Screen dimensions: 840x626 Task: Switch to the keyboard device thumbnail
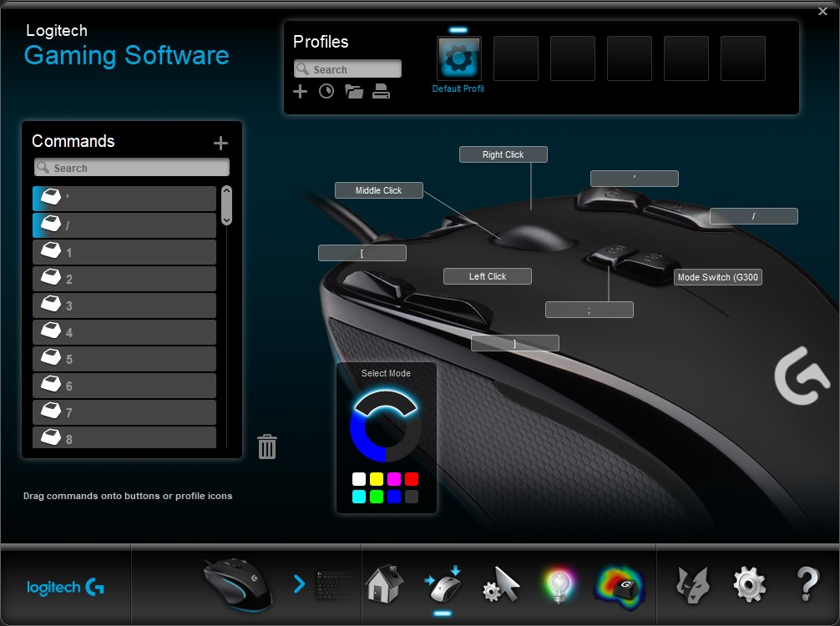[x=334, y=585]
